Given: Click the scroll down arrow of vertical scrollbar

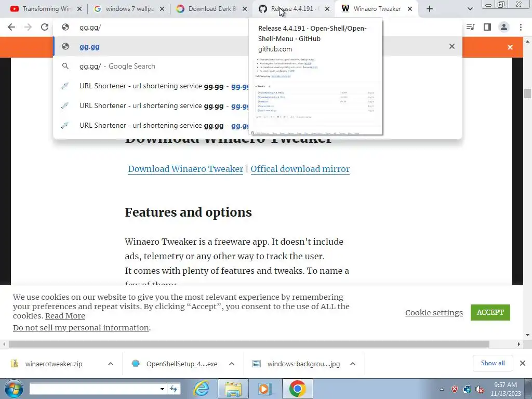Looking at the screenshot, I should tap(527, 335).
